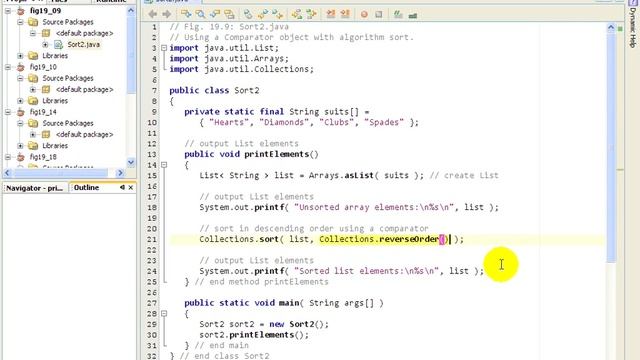The height and width of the screenshot is (360, 640).
Task: Collapse Source Packages under fig19_09
Action: (20, 22)
